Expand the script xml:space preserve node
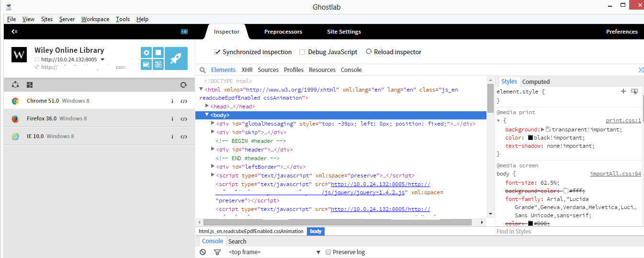 pos(213,175)
